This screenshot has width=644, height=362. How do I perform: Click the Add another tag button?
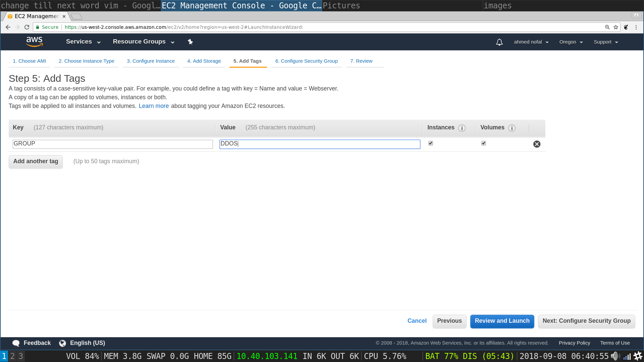[36, 162]
